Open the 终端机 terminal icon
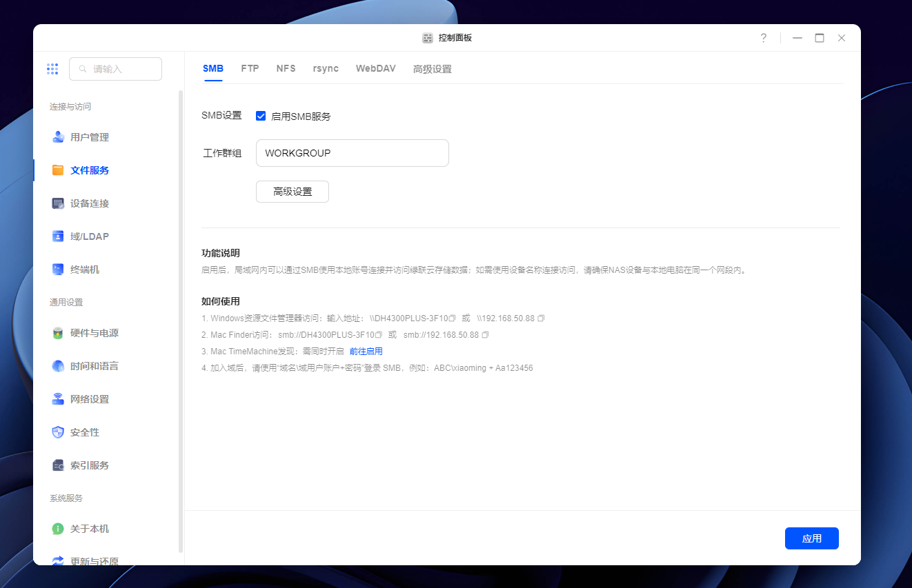 (x=59, y=270)
